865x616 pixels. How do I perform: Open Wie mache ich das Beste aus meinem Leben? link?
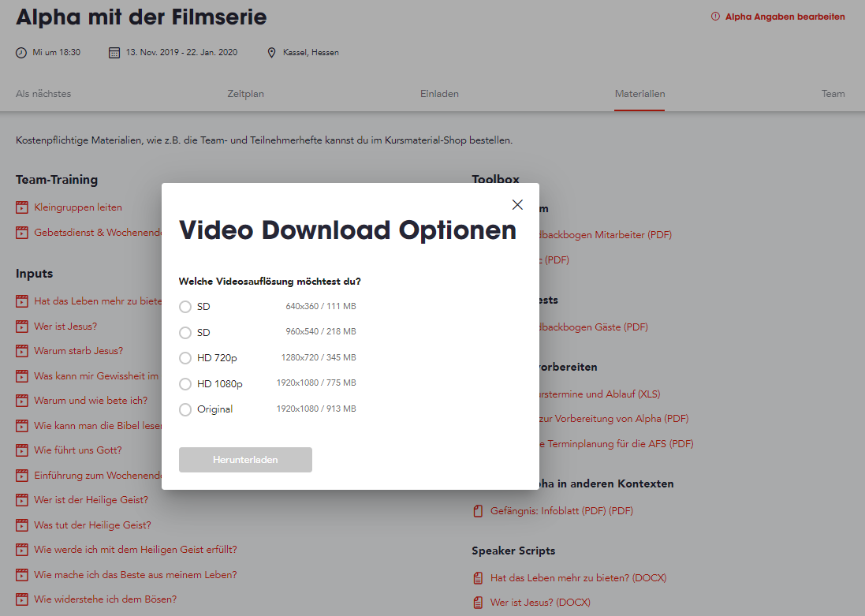click(x=135, y=575)
